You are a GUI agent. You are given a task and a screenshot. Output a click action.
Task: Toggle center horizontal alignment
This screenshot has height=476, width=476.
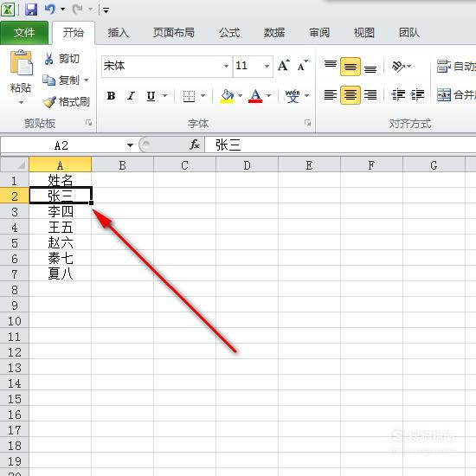(351, 95)
